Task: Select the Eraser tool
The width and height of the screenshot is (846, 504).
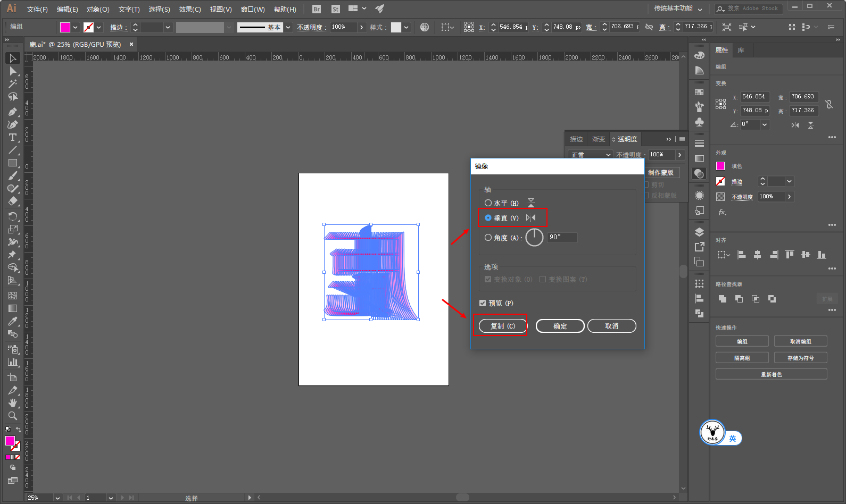Action: [x=13, y=201]
